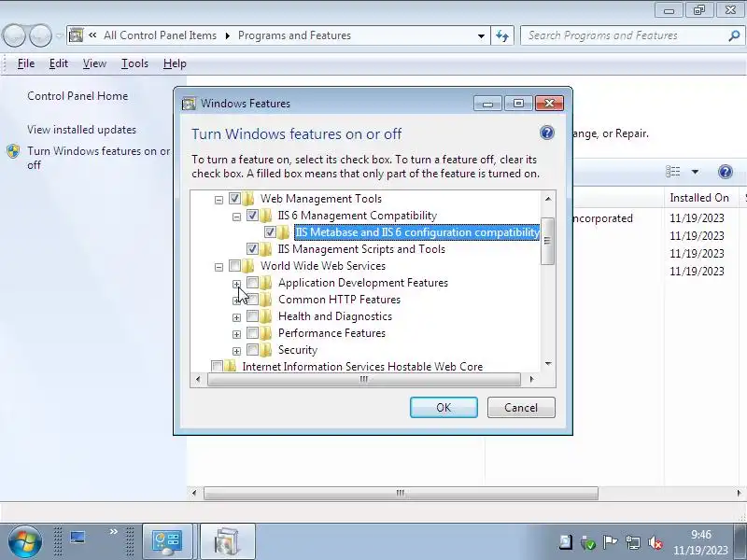Expand the Security node
Screen dimensions: 747x560
click(x=236, y=351)
